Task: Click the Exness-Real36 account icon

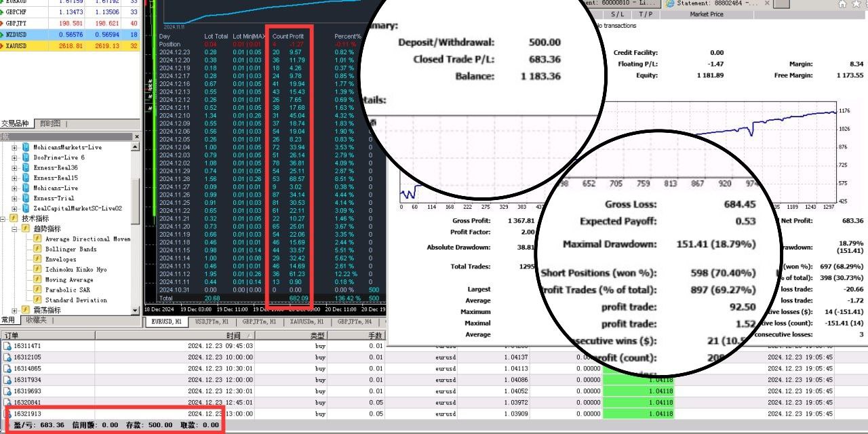Action: 26,167
